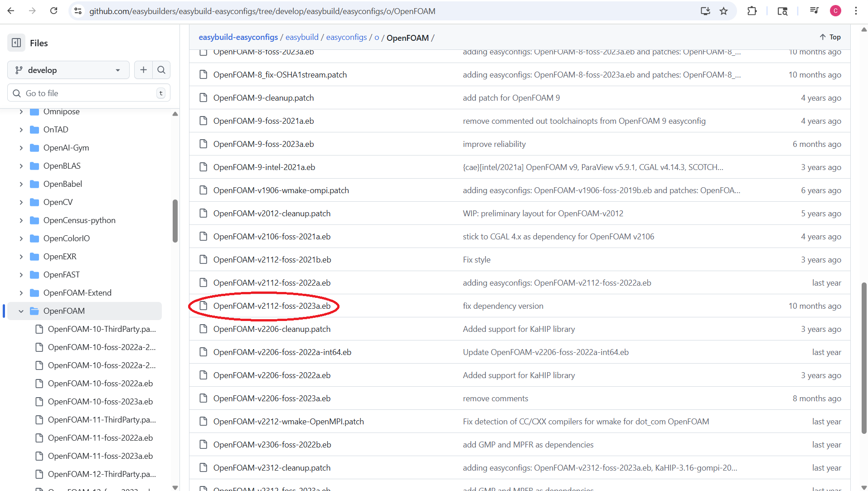The image size is (868, 491).
Task: Click the install-site icon in the address bar
Action: point(705,11)
